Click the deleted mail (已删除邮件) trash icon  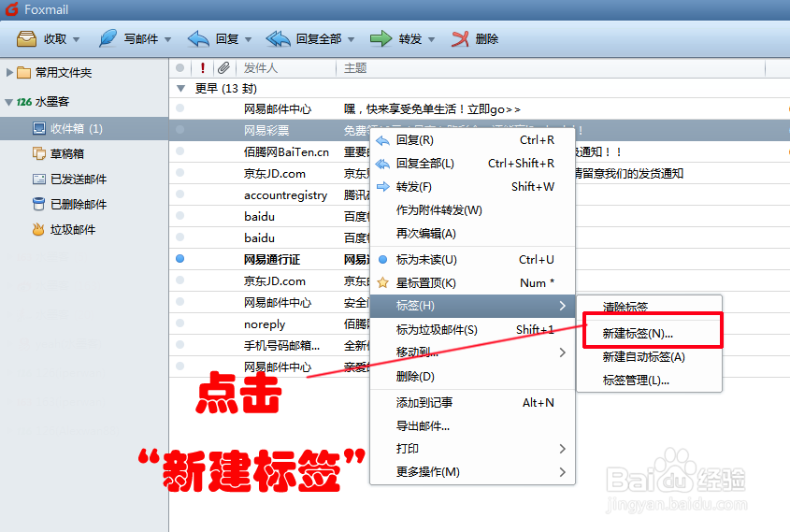point(38,204)
